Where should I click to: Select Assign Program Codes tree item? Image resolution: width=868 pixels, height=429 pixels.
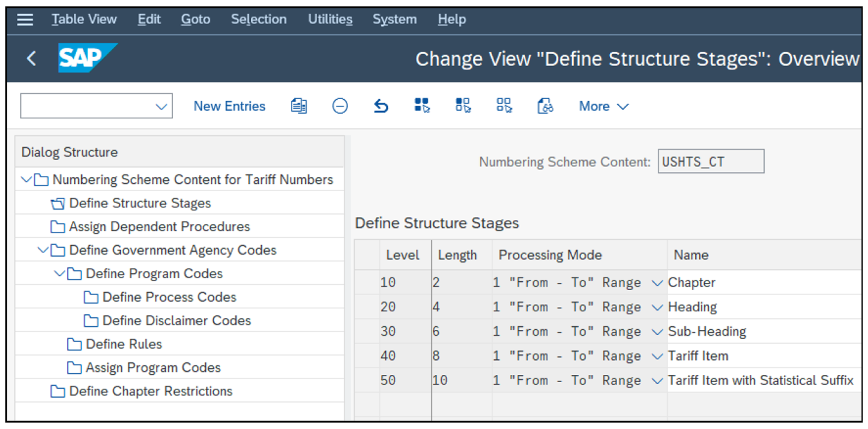tap(153, 368)
